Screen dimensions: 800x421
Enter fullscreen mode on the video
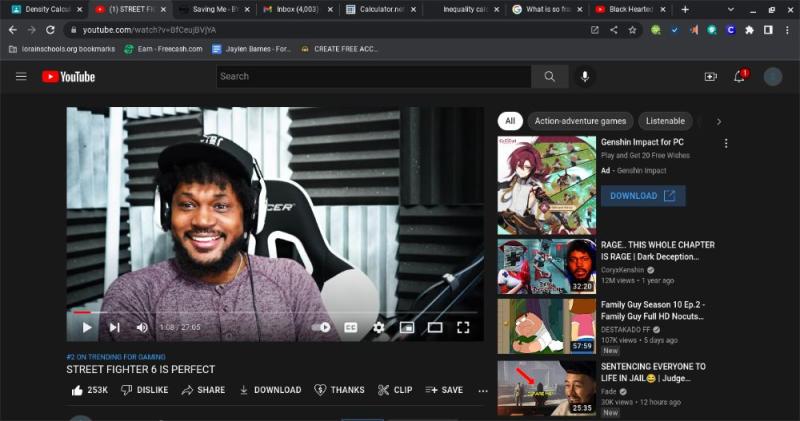pos(463,327)
